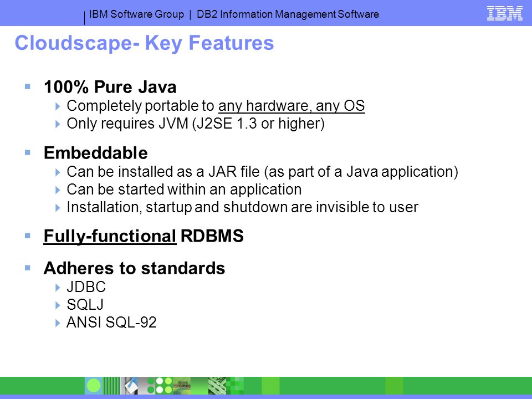Click the green circle footer image
Viewport: 532px width, 399px height.
pyautogui.click(x=94, y=386)
